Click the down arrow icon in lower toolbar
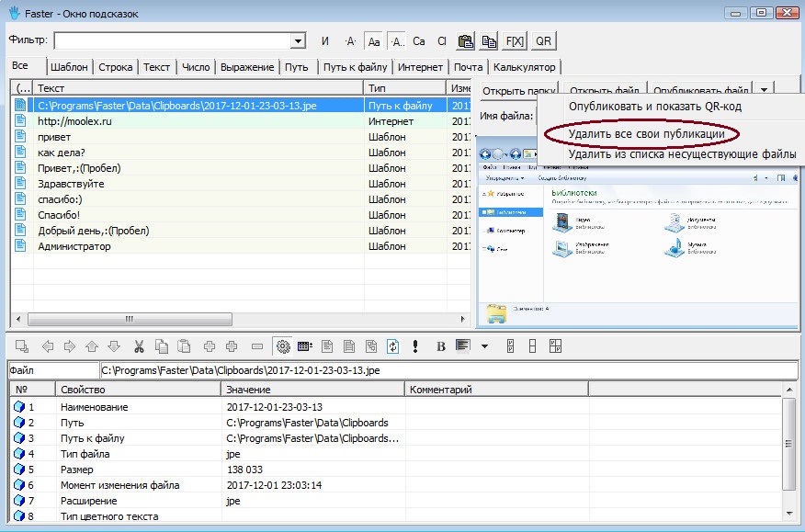This screenshot has width=805, height=532. [114, 346]
